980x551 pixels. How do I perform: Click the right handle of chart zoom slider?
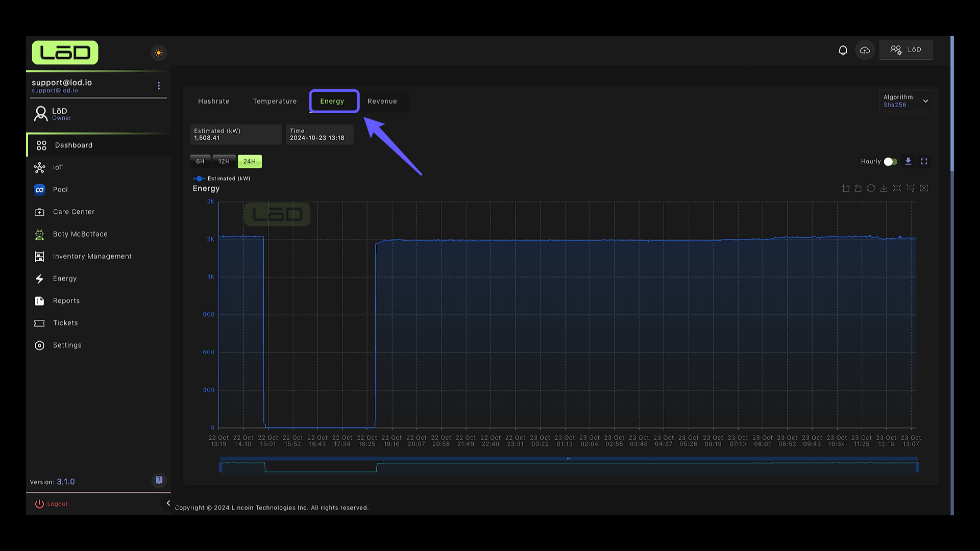[x=917, y=467]
